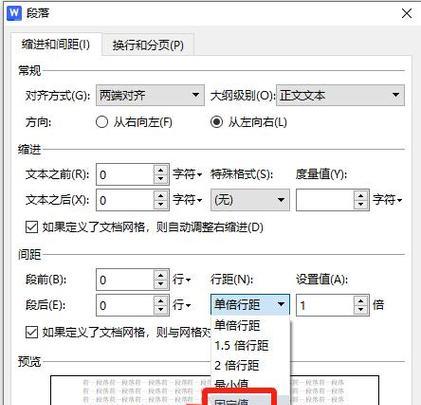Image resolution: width=421 pixels, height=405 pixels.
Task: Open 行 unit dropdown beside 段后
Action: 182,305
